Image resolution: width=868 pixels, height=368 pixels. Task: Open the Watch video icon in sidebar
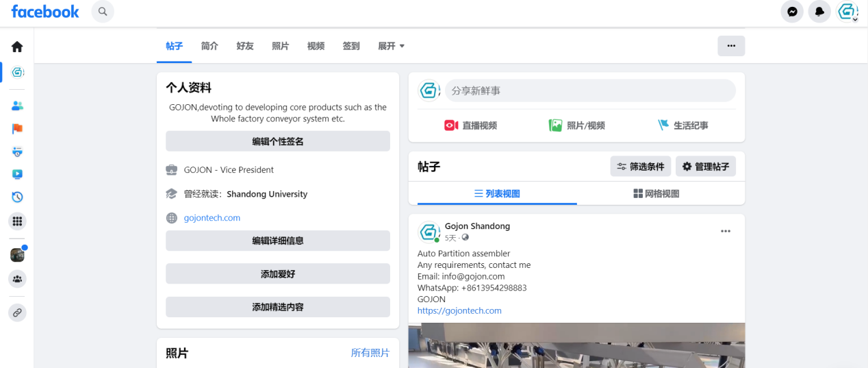click(17, 174)
